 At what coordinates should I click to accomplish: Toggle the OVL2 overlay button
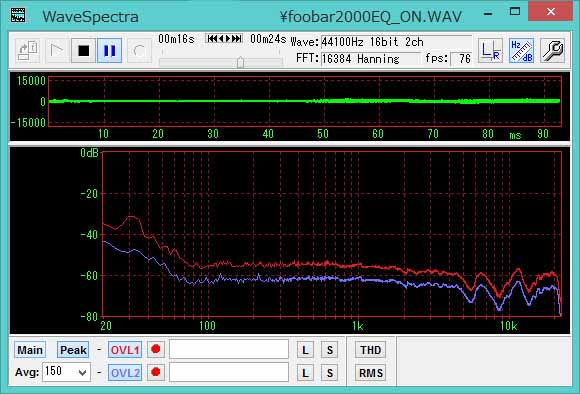tap(125, 373)
